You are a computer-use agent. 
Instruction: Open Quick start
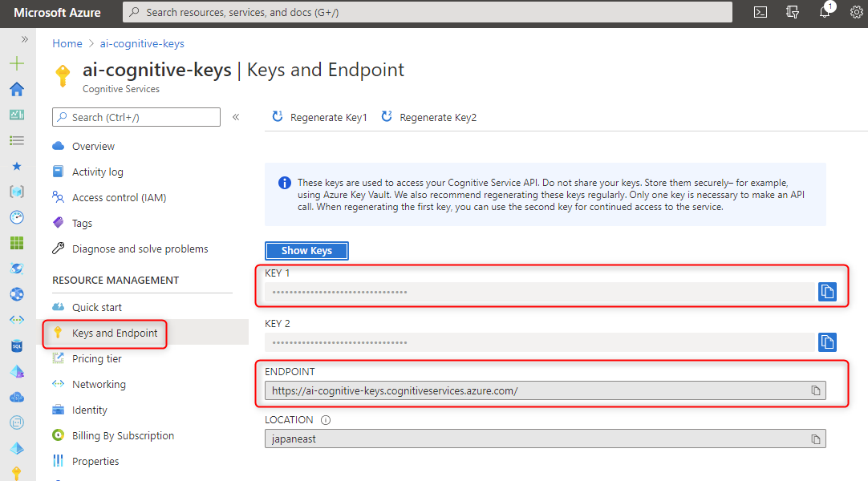coord(97,307)
